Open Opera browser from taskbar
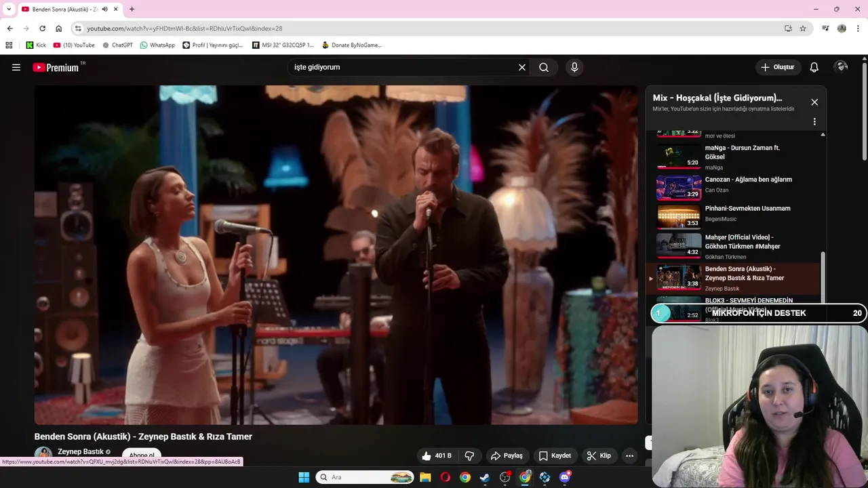Screen dimensions: 868x488 click(445, 477)
